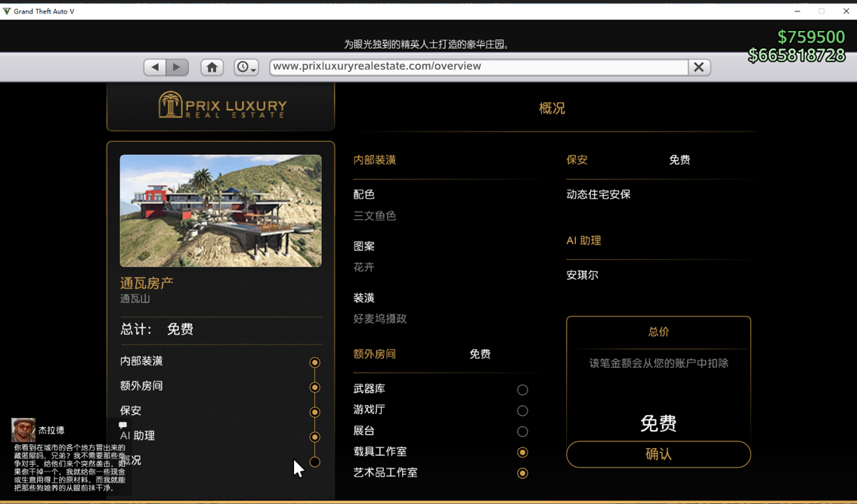857x504 pixels.
Task: Open the browser history clock dropdown
Action: (246, 66)
